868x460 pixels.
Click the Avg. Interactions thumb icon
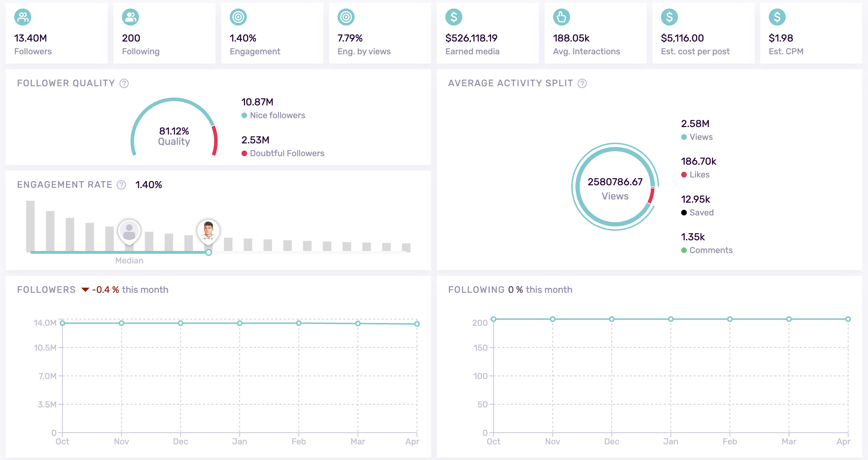[562, 16]
